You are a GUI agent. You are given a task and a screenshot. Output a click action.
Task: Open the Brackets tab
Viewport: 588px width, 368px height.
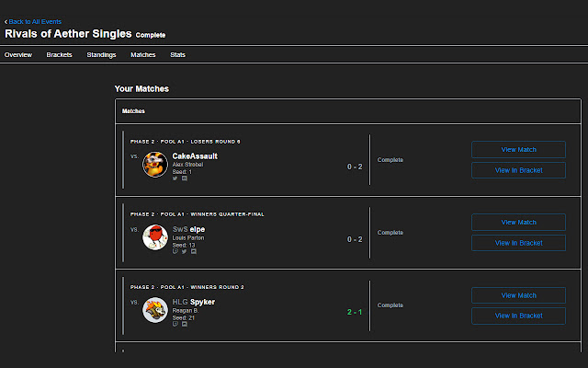[x=60, y=55]
